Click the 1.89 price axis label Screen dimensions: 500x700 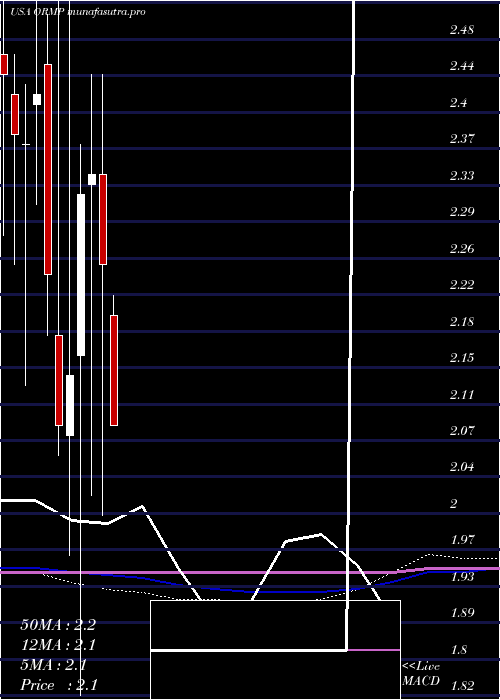pyautogui.click(x=462, y=612)
